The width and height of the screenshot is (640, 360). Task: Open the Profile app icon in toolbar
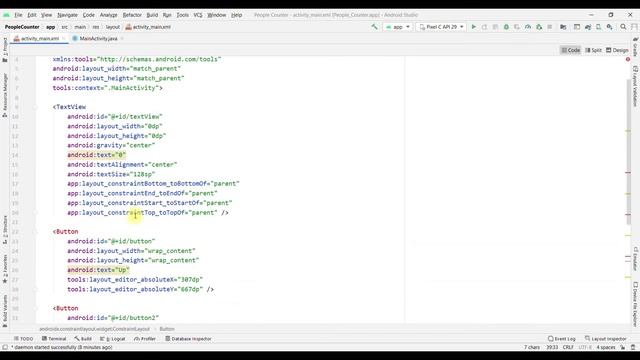tap(528, 27)
